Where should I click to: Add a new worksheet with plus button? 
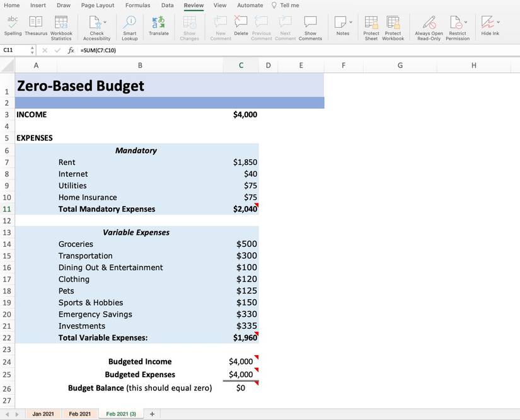(x=151, y=414)
